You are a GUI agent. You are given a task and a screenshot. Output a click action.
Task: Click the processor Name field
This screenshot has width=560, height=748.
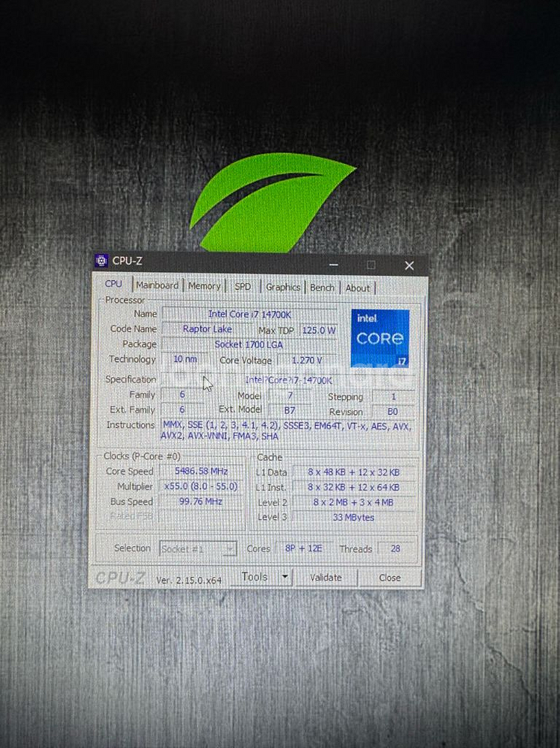[x=249, y=314]
